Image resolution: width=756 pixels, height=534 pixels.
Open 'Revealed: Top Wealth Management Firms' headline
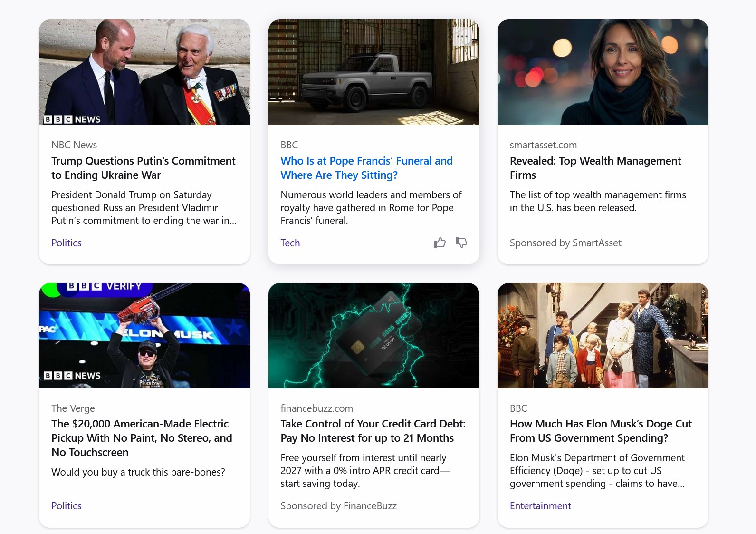[595, 168]
